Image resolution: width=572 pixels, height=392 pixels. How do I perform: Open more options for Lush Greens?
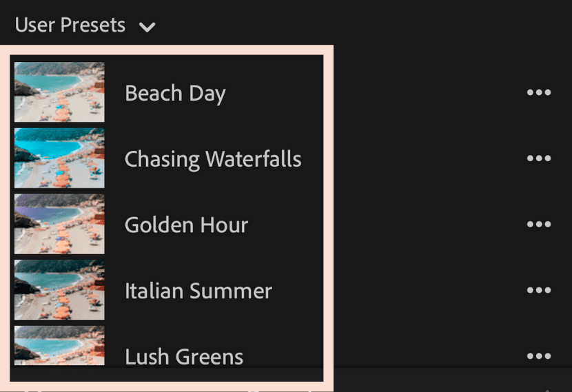point(538,356)
